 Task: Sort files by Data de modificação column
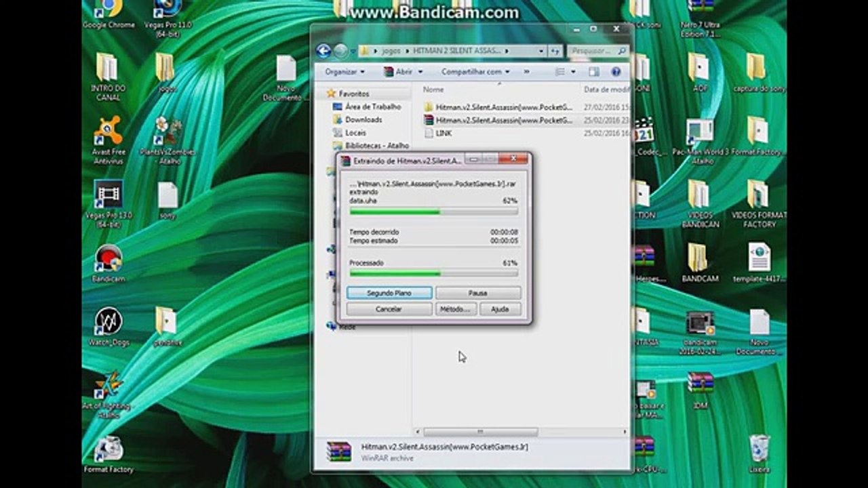[x=605, y=89]
